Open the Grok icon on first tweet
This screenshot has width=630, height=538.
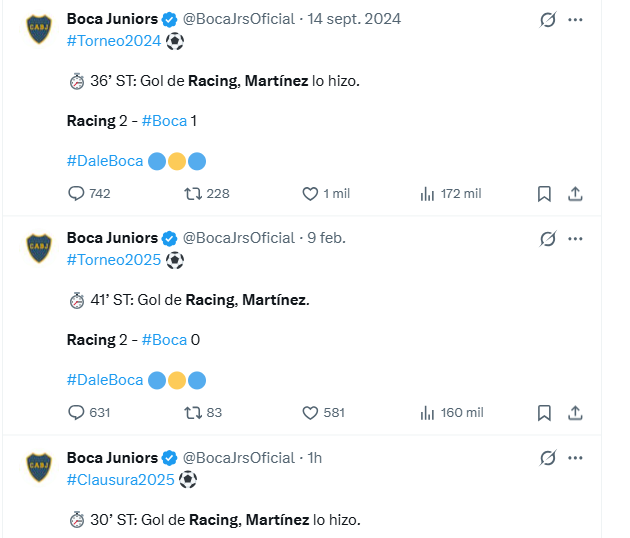547,19
